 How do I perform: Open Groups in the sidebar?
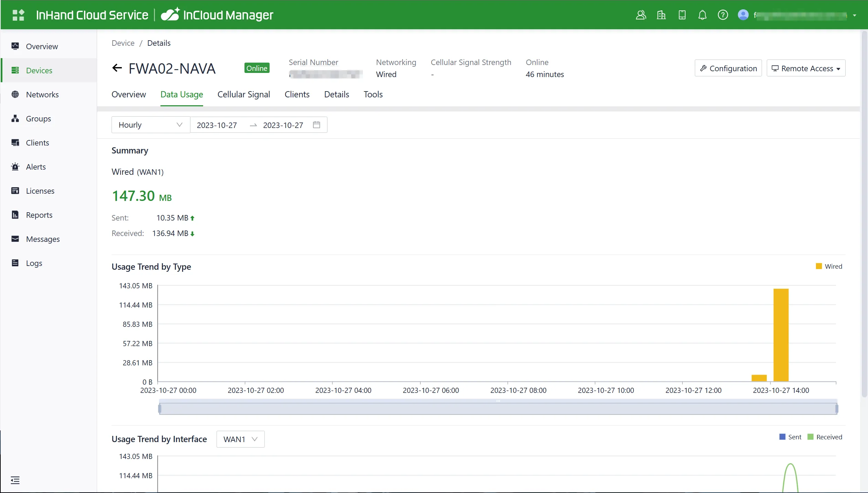click(49, 118)
